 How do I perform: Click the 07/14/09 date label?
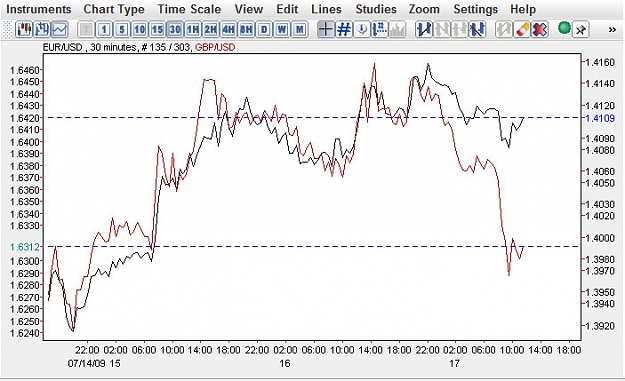[86, 363]
